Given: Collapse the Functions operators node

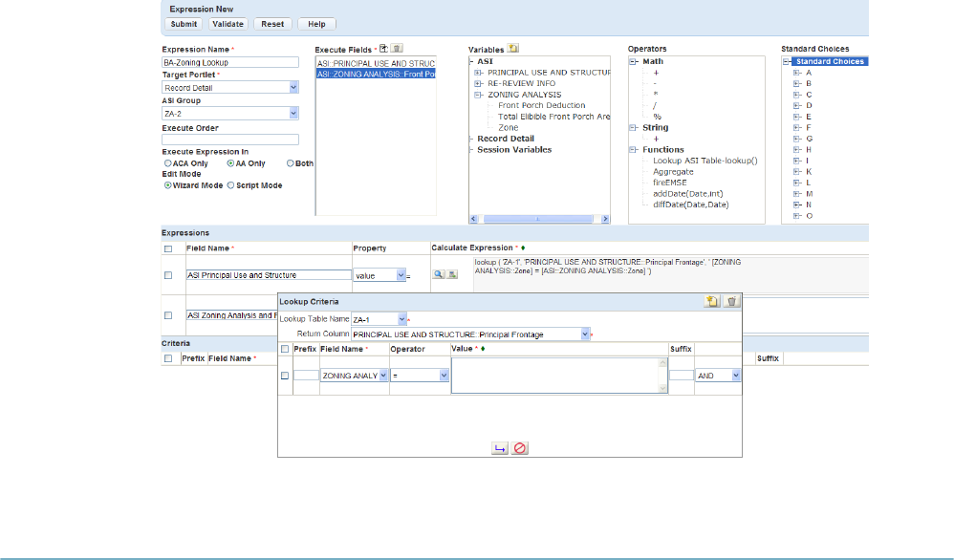Looking at the screenshot, I should click(634, 150).
